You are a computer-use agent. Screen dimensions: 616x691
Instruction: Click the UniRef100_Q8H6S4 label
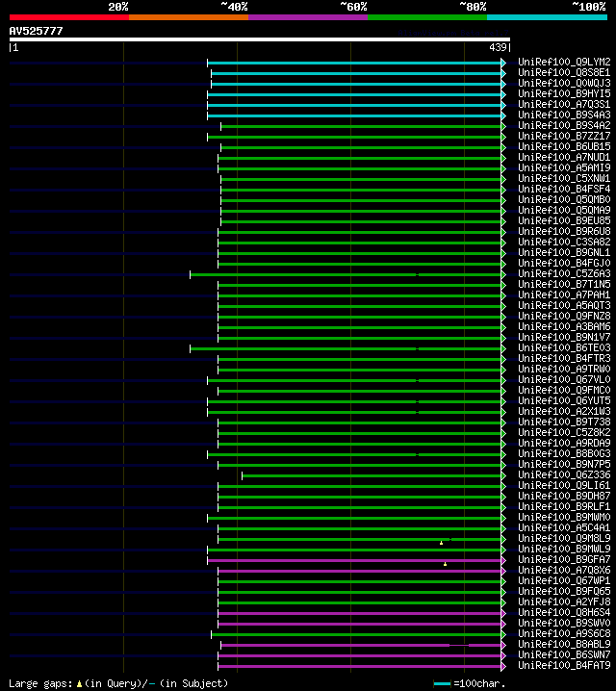pos(564,612)
